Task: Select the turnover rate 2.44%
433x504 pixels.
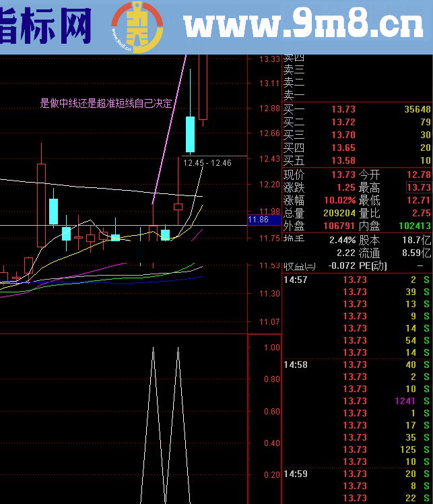Action: [342, 240]
